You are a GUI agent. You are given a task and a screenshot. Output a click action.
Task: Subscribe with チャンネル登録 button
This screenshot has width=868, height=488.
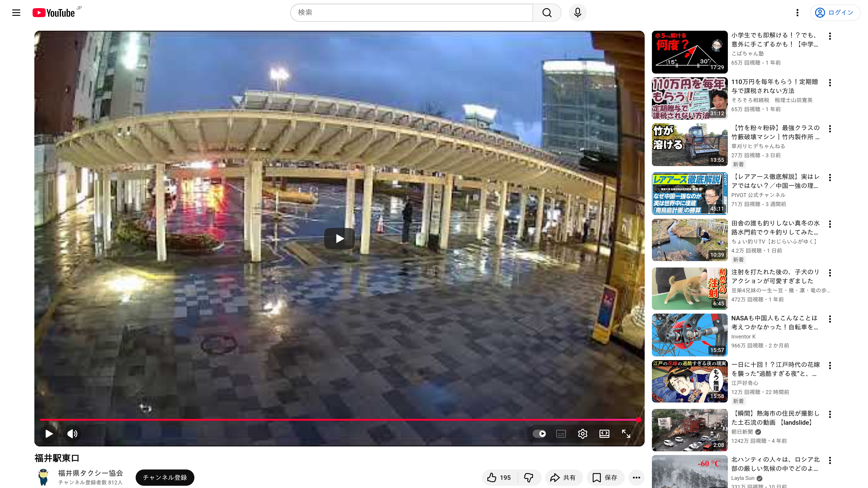point(165,478)
